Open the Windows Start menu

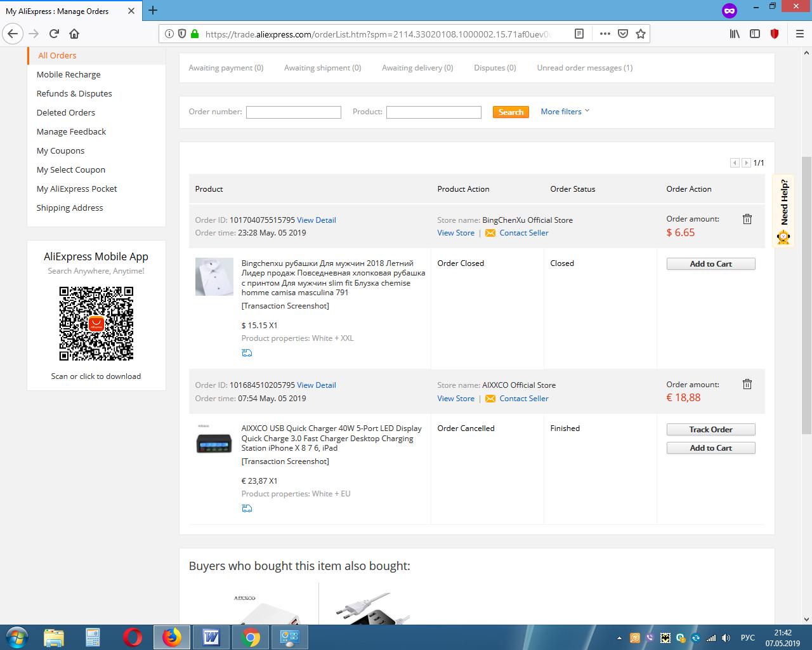coord(17,637)
